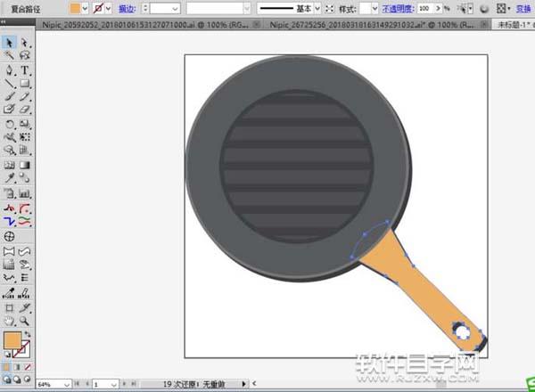Open status bar info flyout arrow
Screen dimensions: 535x392
click(243, 384)
